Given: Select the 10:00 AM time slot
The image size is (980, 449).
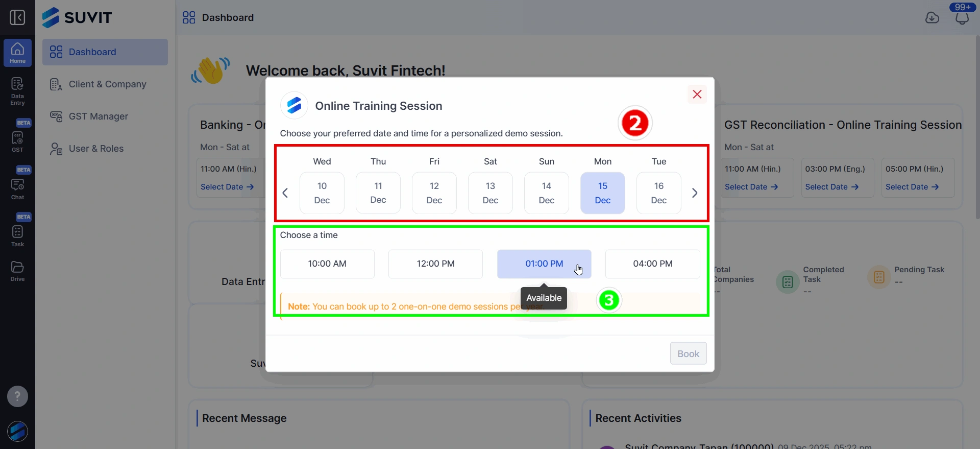Looking at the screenshot, I should point(327,264).
